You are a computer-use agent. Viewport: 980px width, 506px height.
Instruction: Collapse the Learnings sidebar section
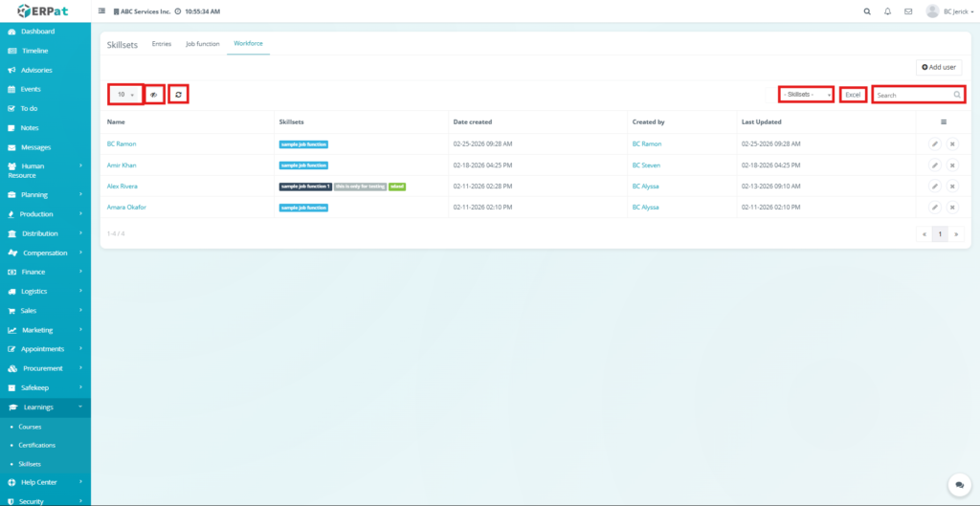[45, 407]
